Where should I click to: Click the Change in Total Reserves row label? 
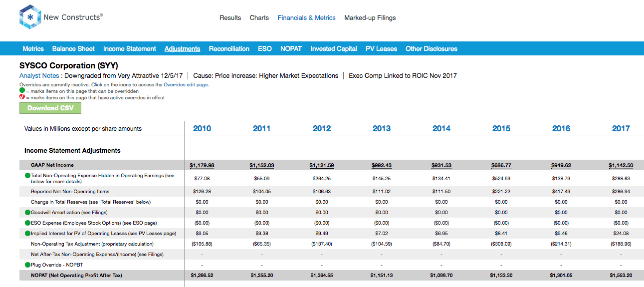[x=91, y=202]
